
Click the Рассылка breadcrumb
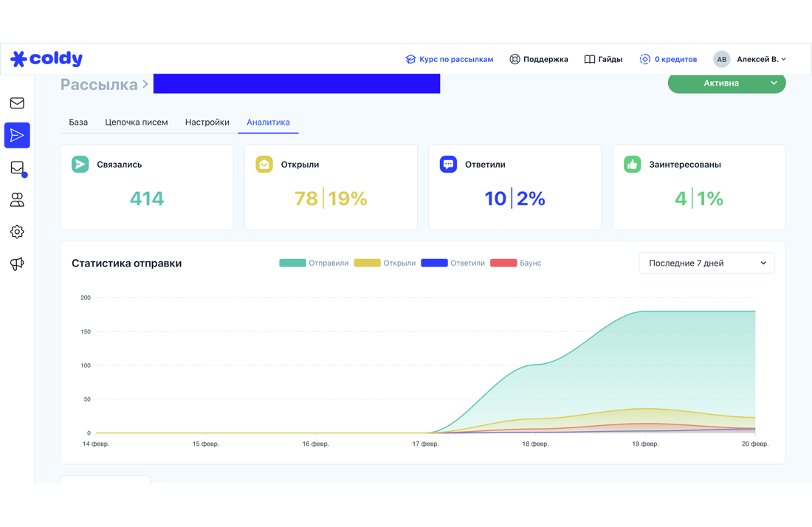pos(99,84)
